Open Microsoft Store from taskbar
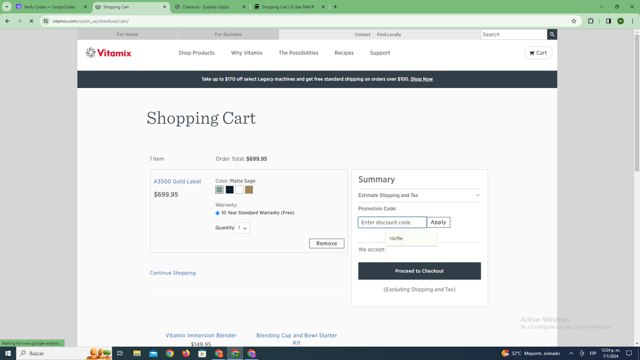The image size is (640, 360). [202, 353]
